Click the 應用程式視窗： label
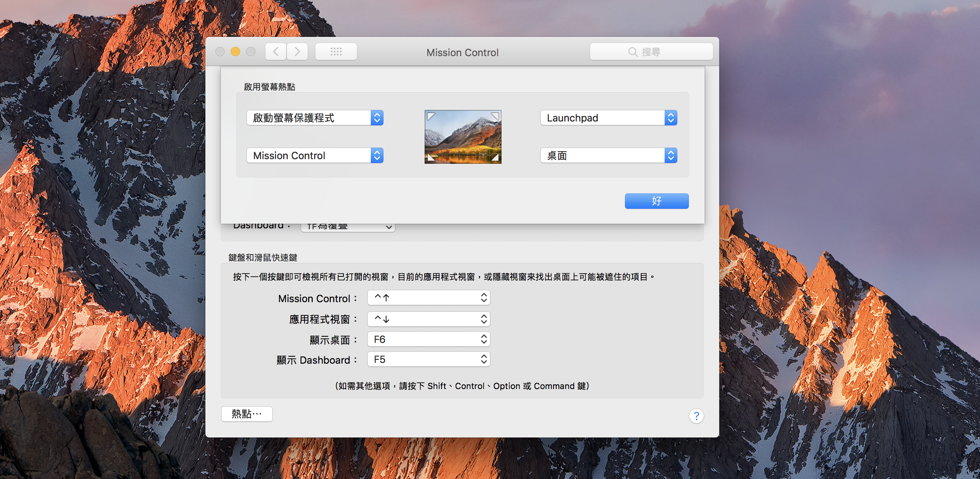This screenshot has height=479, width=980. point(323,319)
